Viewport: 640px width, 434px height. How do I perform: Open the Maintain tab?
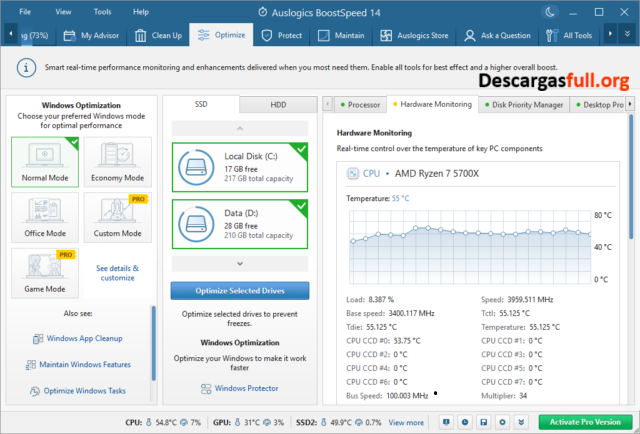[x=341, y=36]
